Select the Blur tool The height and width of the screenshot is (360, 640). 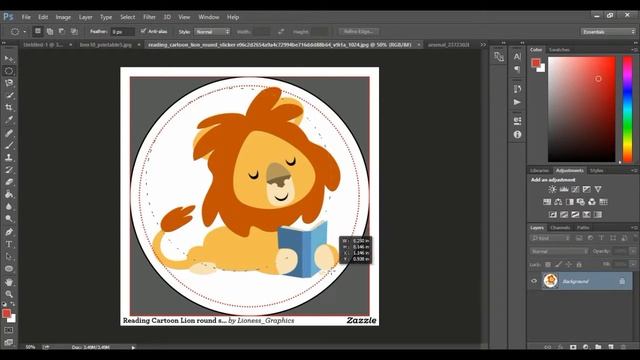click(x=9, y=207)
